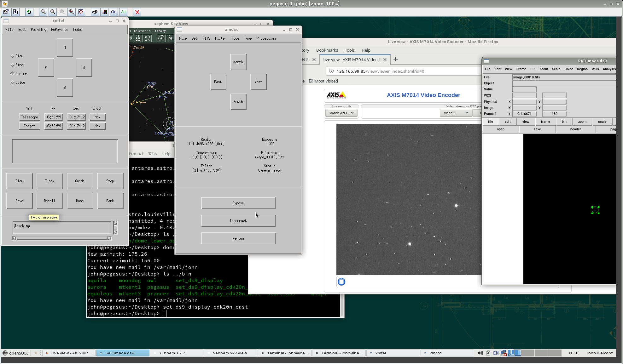623x364 pixels.
Task: Open the Processing menu in xmccd
Action: 266,38
